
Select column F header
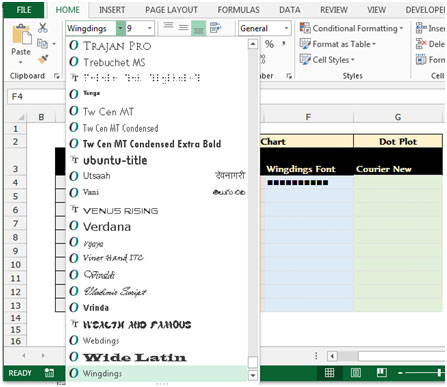(308, 117)
